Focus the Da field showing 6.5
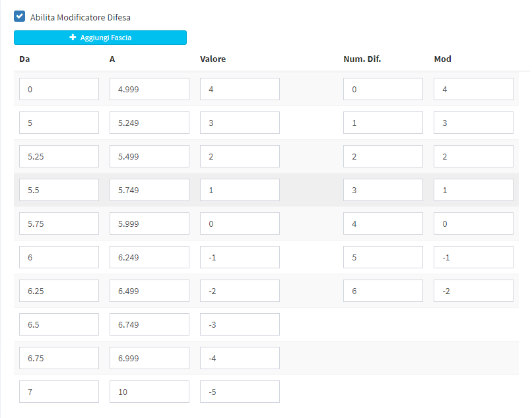 coord(59,324)
